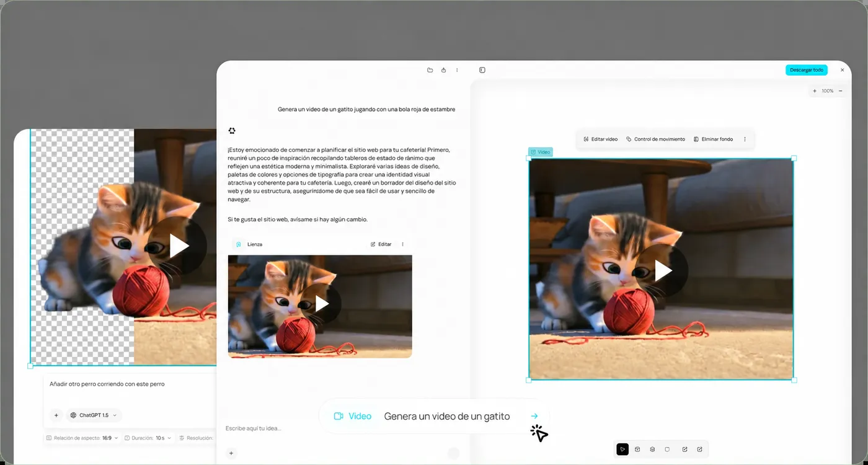Click the share icon beside the folder

point(444,70)
